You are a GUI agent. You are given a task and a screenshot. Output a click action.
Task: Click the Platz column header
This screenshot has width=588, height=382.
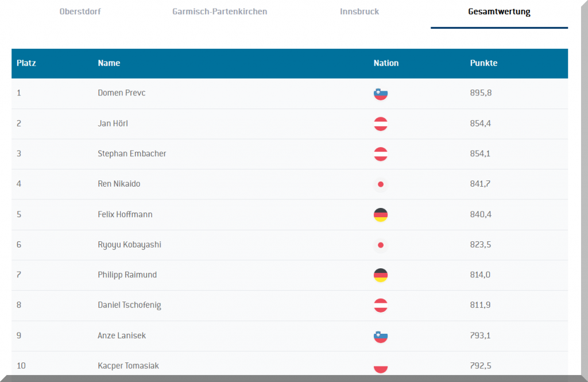26,63
